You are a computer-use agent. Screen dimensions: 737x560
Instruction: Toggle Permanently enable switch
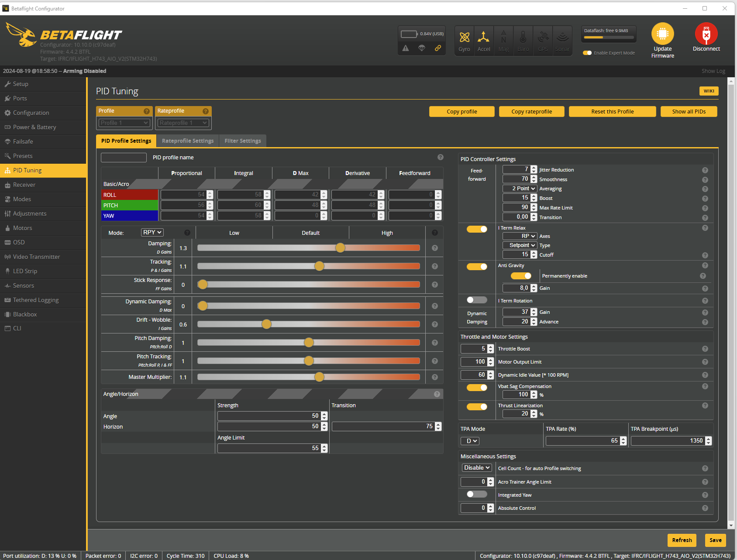(x=521, y=276)
